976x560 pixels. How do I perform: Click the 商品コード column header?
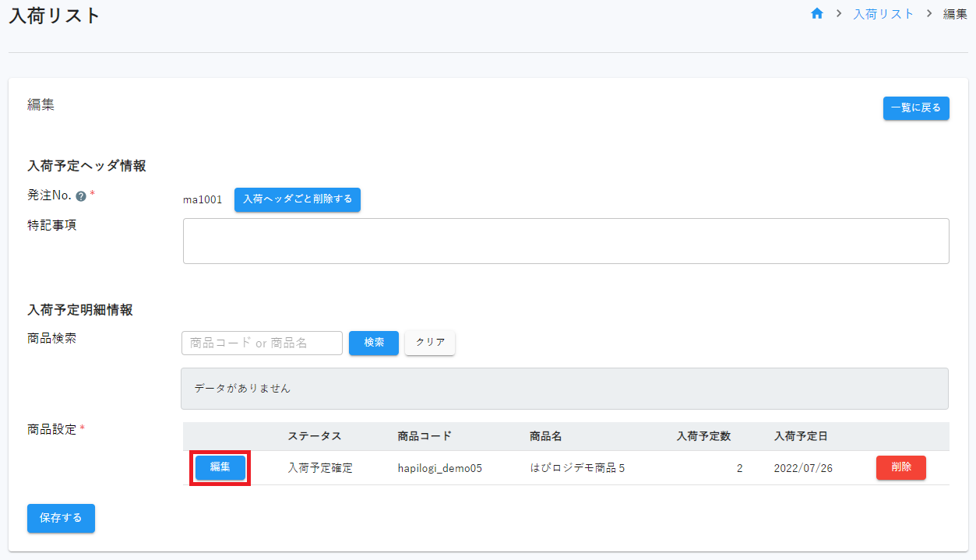(424, 436)
